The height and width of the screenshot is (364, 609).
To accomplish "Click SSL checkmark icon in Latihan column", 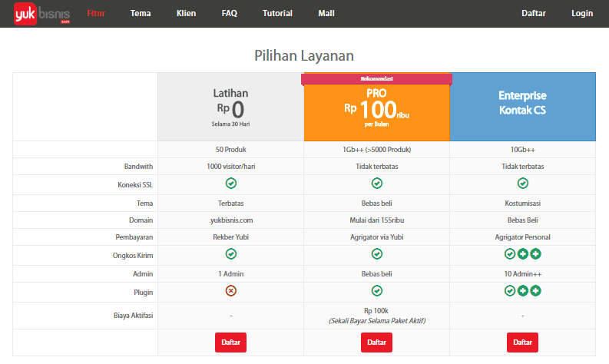I will click(x=230, y=183).
